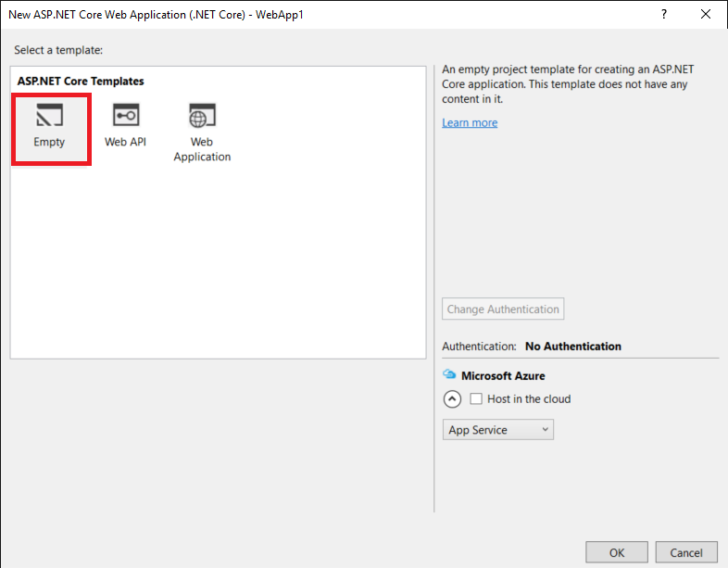Click the Microsoft Azure heading text
Viewport: 728px width, 568px height.
point(503,376)
